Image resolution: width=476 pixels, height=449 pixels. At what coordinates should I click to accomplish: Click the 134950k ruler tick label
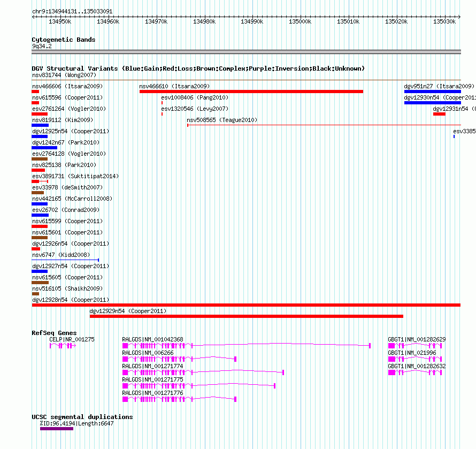[60, 21]
